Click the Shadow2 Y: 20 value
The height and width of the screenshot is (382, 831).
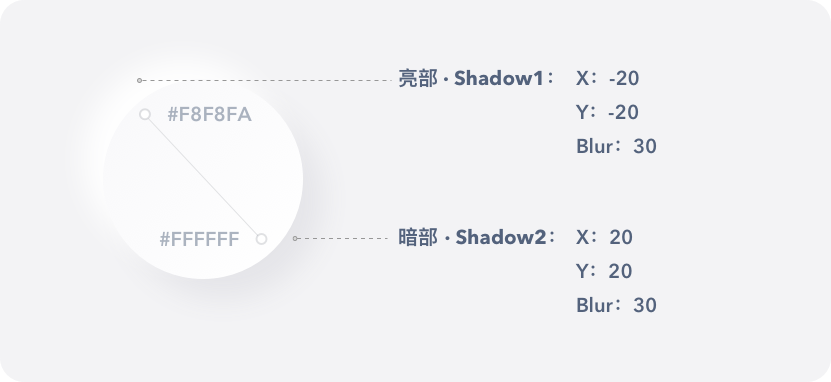click(x=604, y=271)
